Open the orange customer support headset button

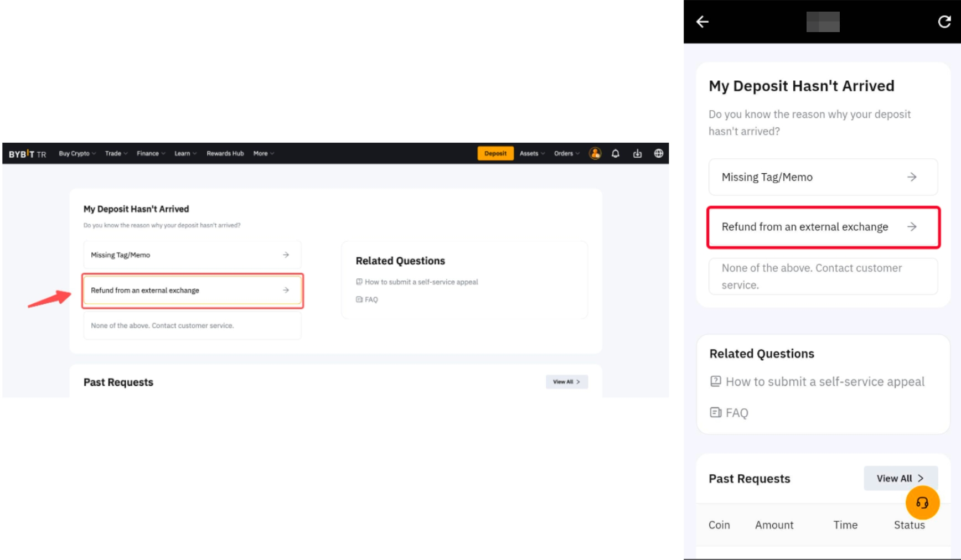(922, 502)
